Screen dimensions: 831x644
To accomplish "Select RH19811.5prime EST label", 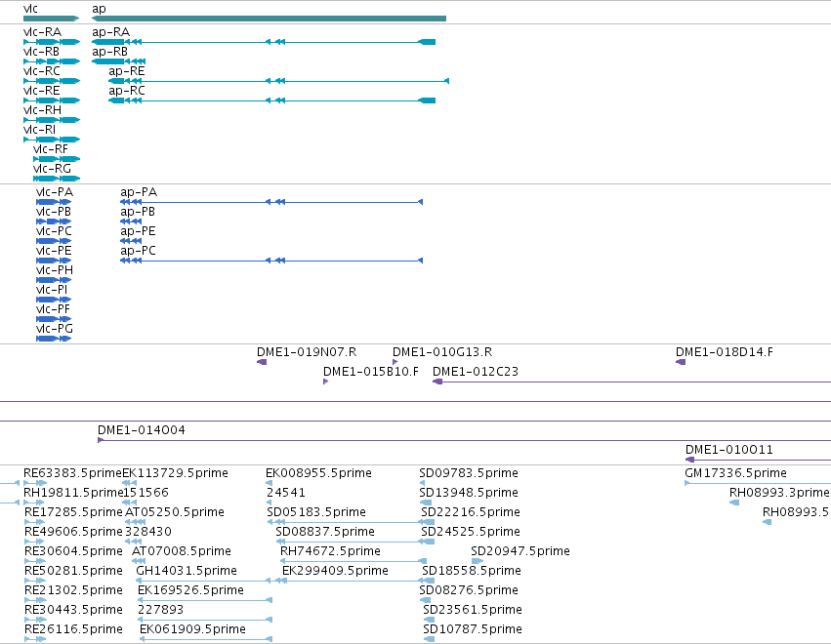I will [x=73, y=493].
